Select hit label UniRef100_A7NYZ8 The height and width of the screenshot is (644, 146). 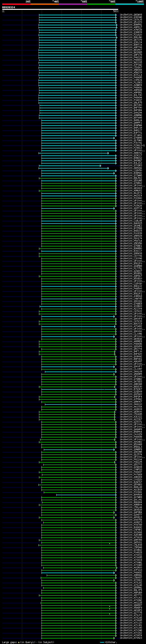[131, 30]
